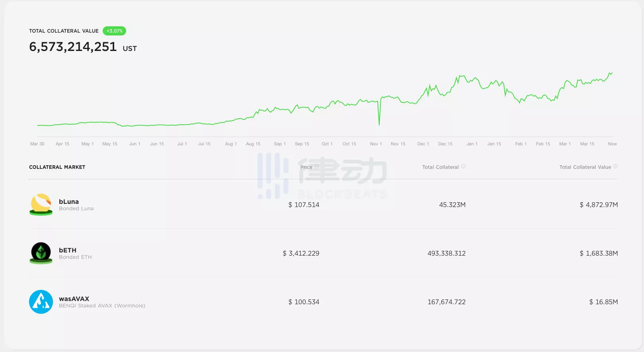Click the Total Collateral Value info icon

616,166
